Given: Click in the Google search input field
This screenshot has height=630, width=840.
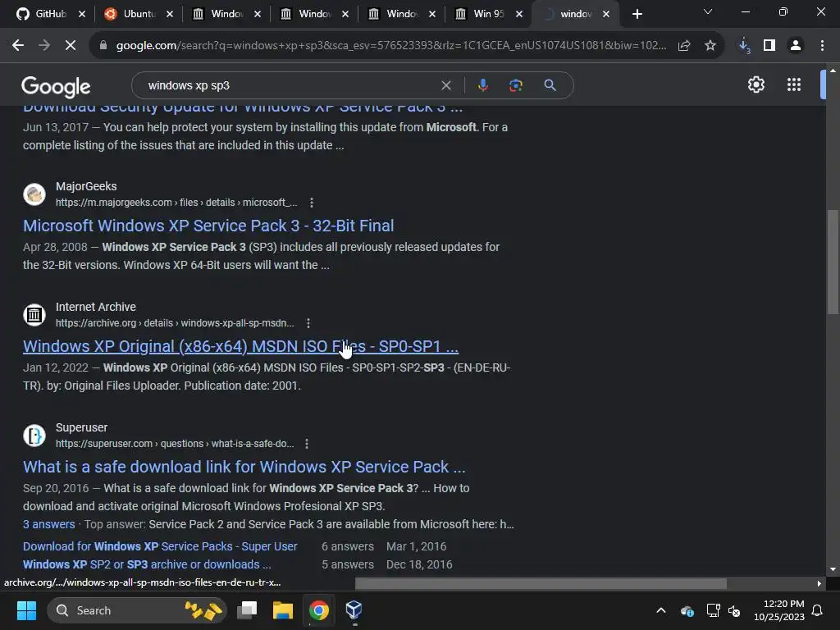Looking at the screenshot, I should 290,85.
